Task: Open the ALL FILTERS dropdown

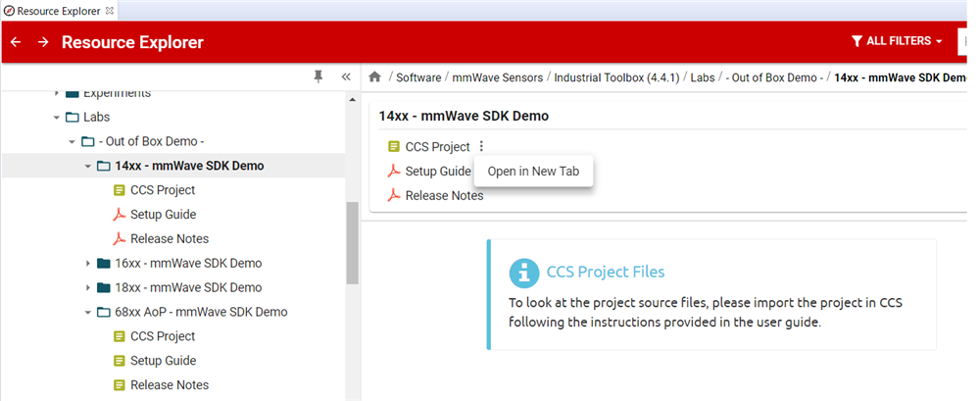Action: (x=897, y=41)
